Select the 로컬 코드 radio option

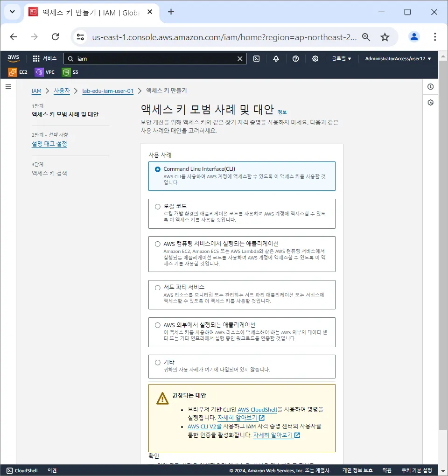[158, 207]
